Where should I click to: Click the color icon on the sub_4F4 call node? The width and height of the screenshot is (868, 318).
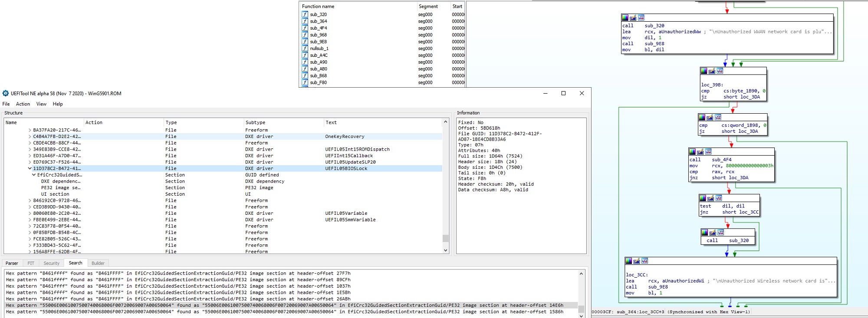pos(692,151)
